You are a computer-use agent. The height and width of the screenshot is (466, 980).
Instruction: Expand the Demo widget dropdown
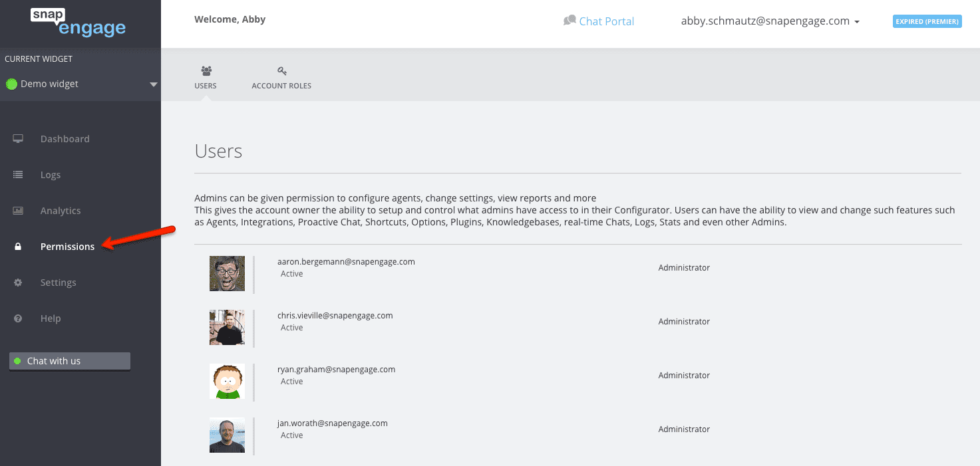click(x=153, y=84)
